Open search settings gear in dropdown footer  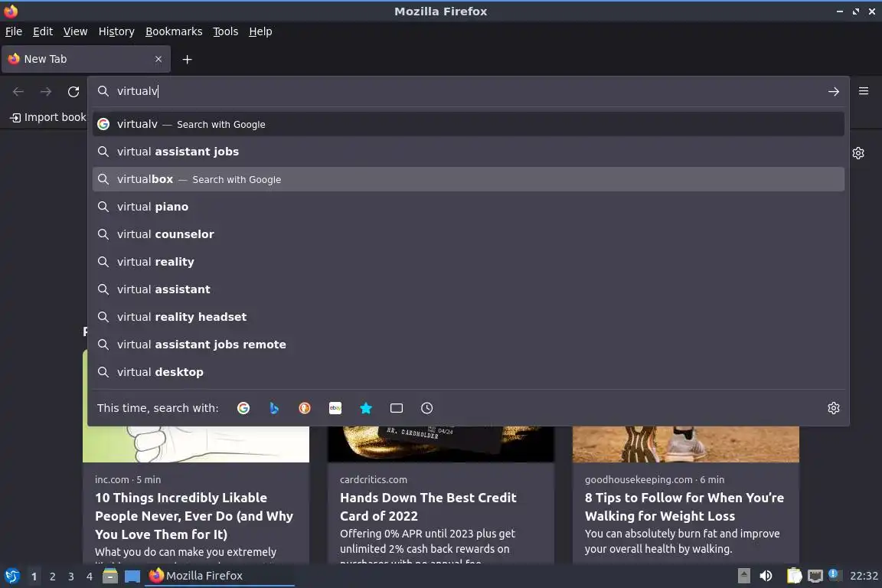834,408
